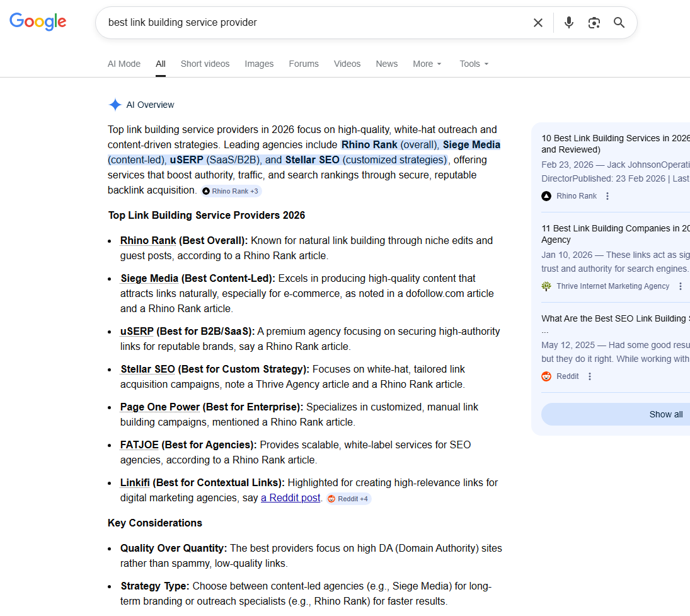The image size is (690, 616).
Task: Click the Stellar SEO link in the list
Action: coord(147,369)
